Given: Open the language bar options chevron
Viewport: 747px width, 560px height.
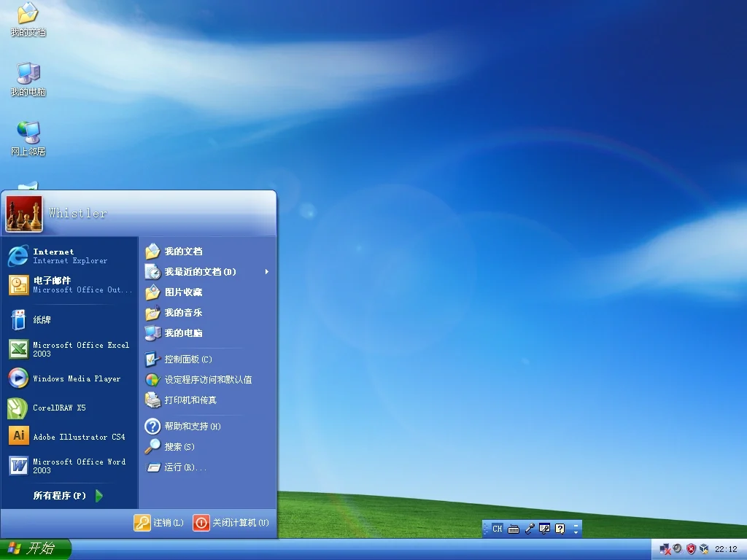Looking at the screenshot, I should click(x=576, y=530).
